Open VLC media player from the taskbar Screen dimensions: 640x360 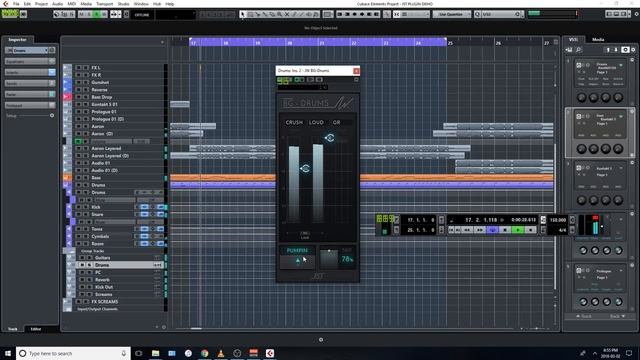pyautogui.click(x=221, y=353)
